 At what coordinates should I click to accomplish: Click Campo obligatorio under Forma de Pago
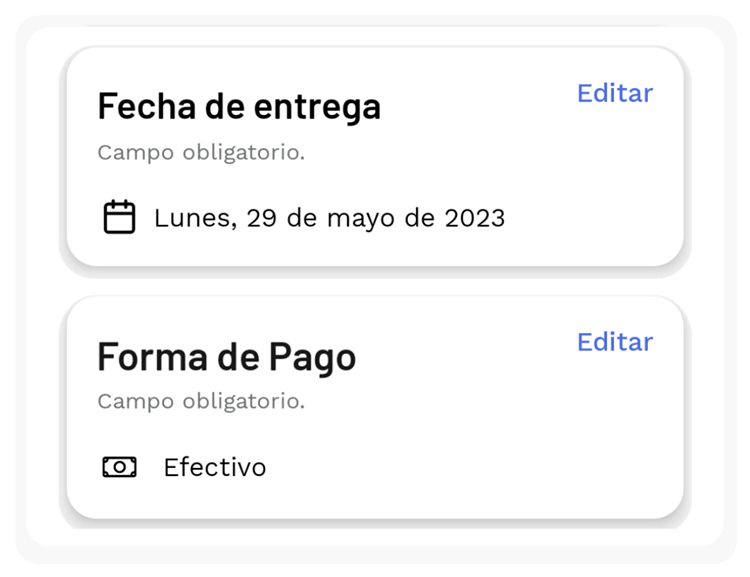click(x=201, y=401)
